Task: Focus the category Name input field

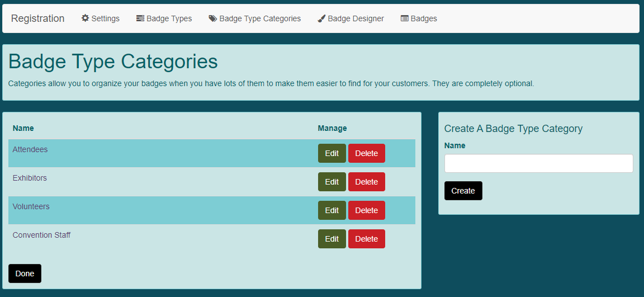Action: click(x=538, y=163)
